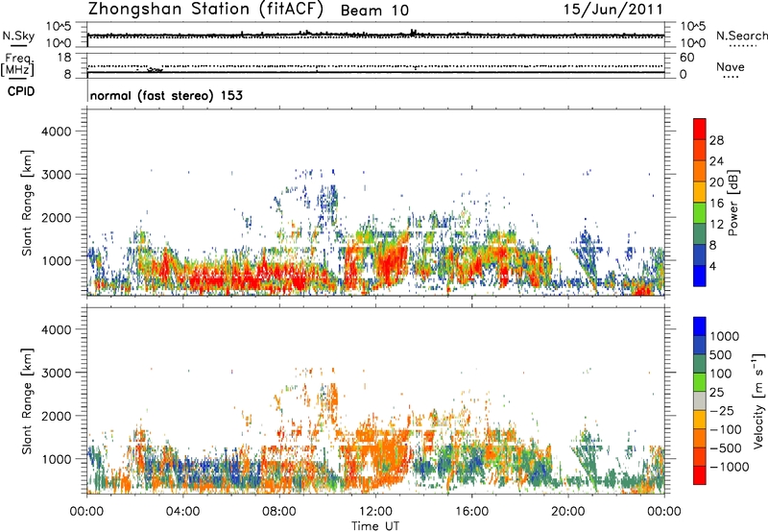Click the red top of the power colorbar
Viewport: 768px width, 532px height.
point(700,129)
